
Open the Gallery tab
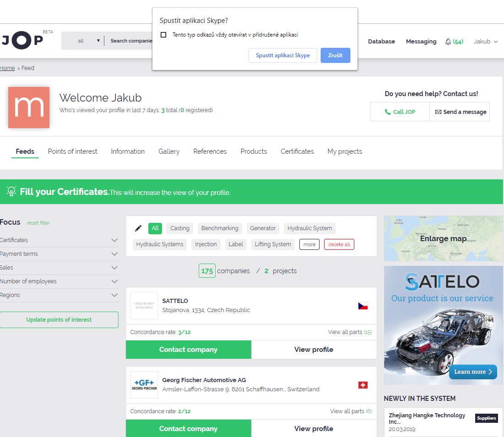(169, 151)
